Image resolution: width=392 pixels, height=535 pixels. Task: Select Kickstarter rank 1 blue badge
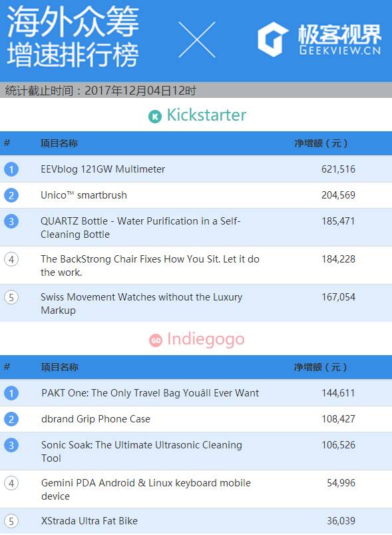pos(11,169)
